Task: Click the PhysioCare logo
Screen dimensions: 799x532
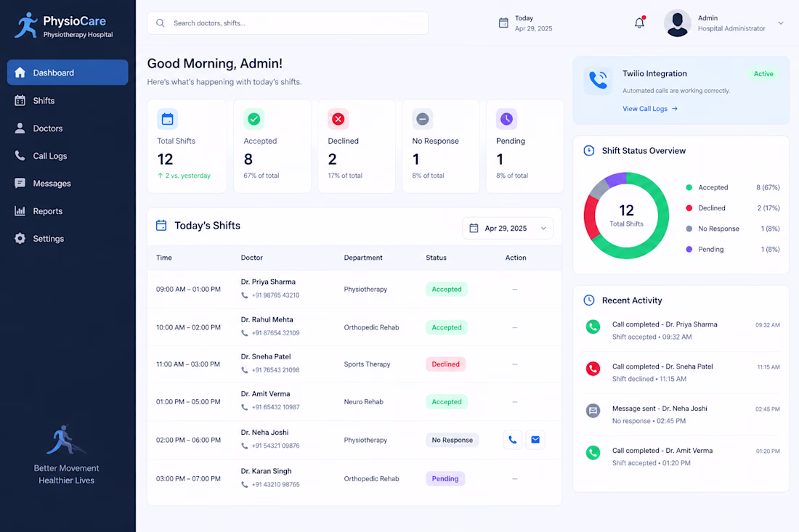Action: (64, 26)
